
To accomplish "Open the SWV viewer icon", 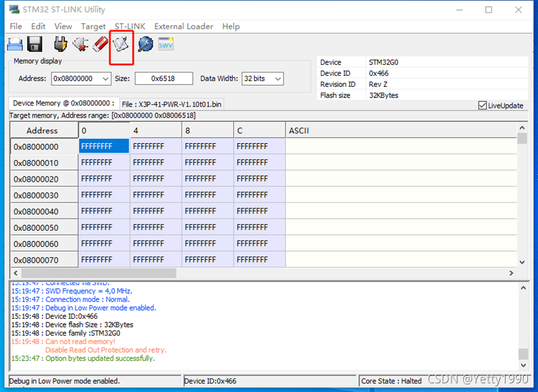I will pyautogui.click(x=165, y=44).
